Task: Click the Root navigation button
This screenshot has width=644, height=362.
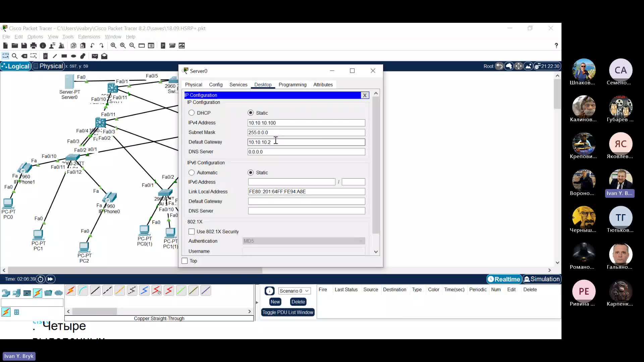Action: [x=488, y=66]
